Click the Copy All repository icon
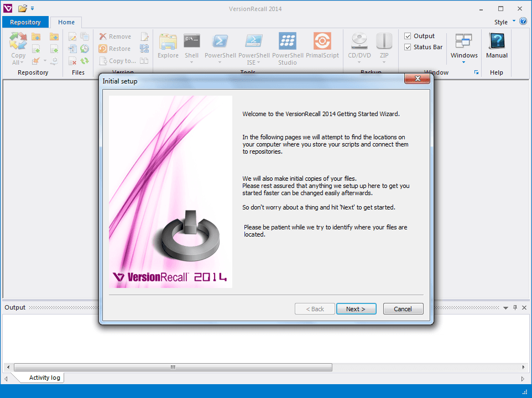Screen dimensions: 532x398 [18, 41]
